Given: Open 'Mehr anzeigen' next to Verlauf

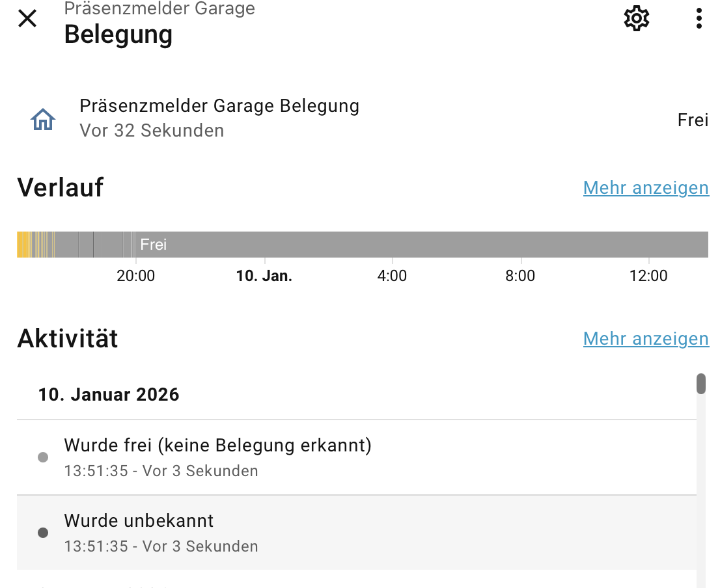Looking at the screenshot, I should pos(645,188).
